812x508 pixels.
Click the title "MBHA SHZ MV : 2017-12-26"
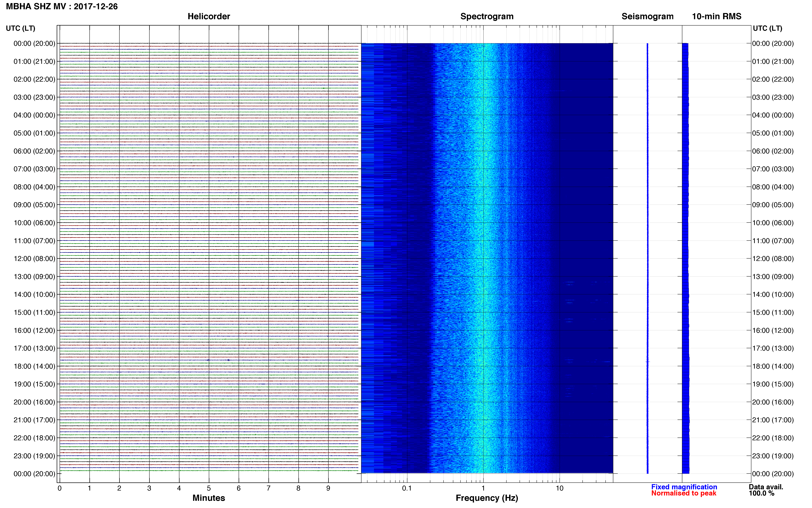coord(62,6)
